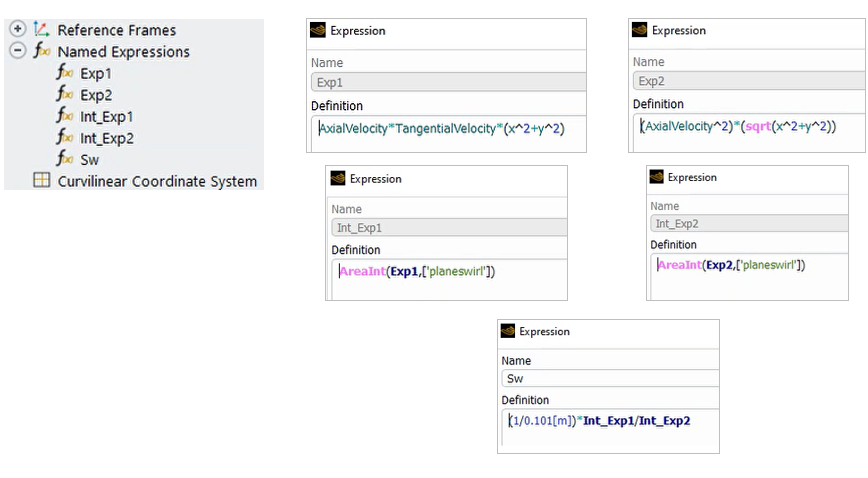Screen dimensions: 868x478
Task: Select Exp1 in the Named Expressions list
Action: click(96, 73)
